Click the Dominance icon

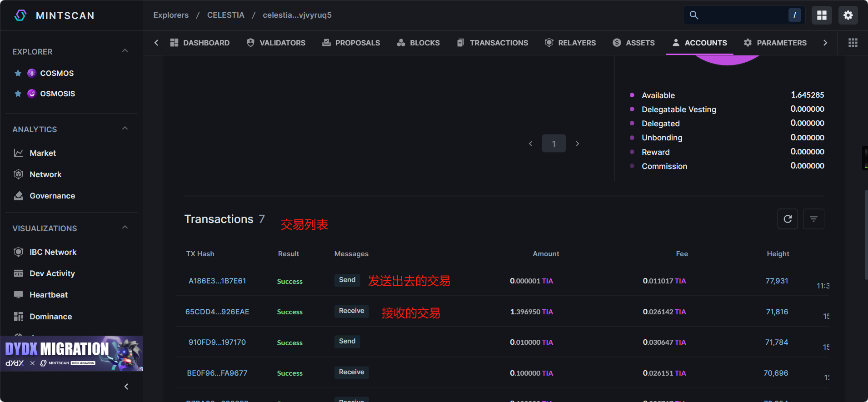(x=19, y=317)
